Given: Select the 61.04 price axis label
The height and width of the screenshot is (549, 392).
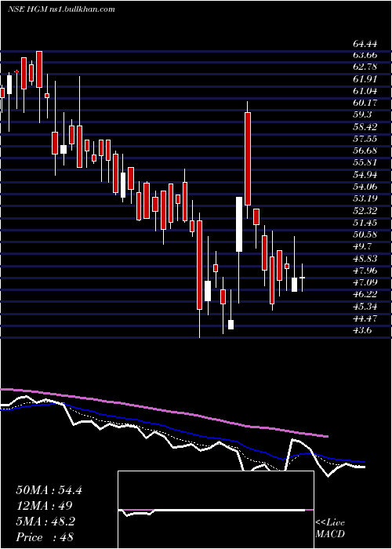Looking at the screenshot, I should [x=365, y=92].
